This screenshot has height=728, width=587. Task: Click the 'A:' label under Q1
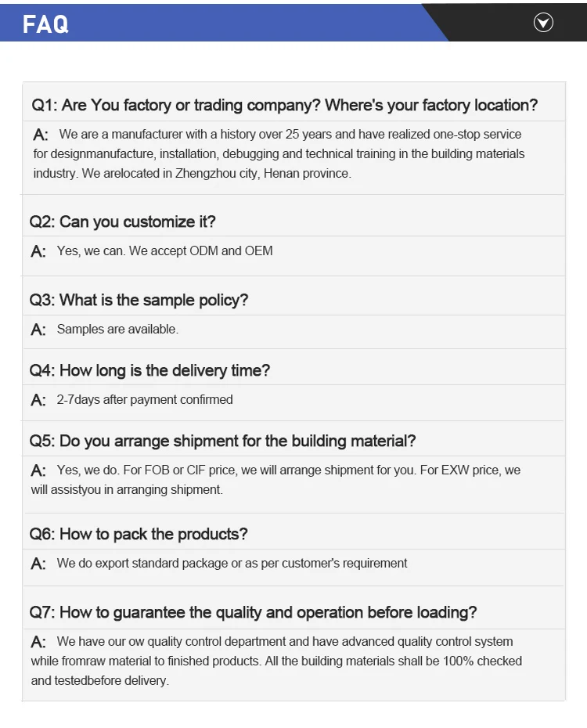coord(41,135)
